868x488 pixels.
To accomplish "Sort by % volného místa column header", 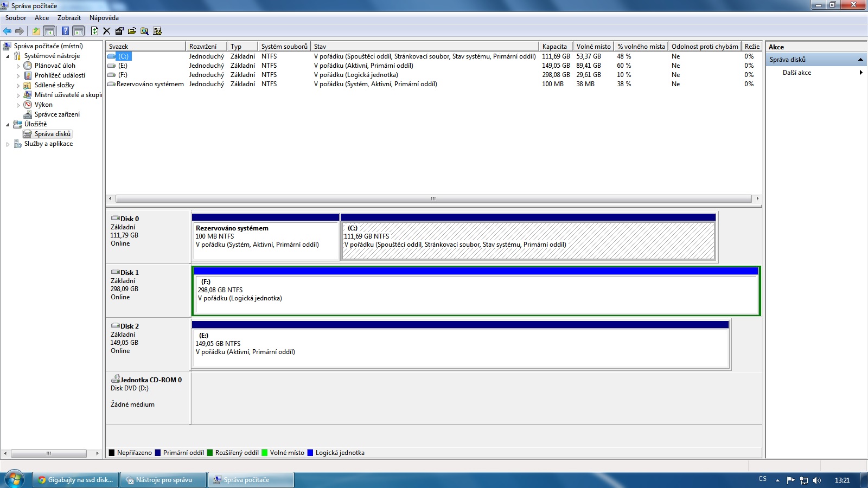I will pyautogui.click(x=641, y=47).
